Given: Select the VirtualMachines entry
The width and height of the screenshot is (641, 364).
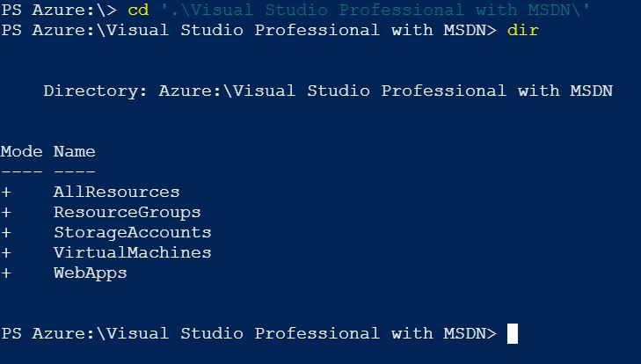Looking at the screenshot, I should tap(133, 252).
